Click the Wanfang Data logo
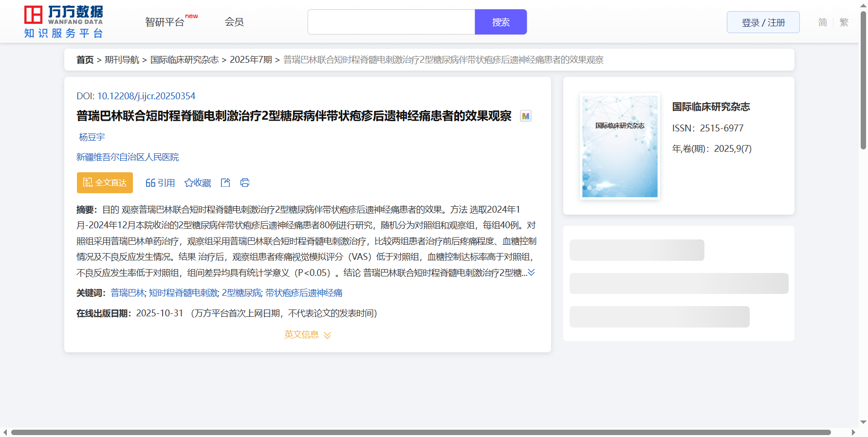 (x=64, y=22)
